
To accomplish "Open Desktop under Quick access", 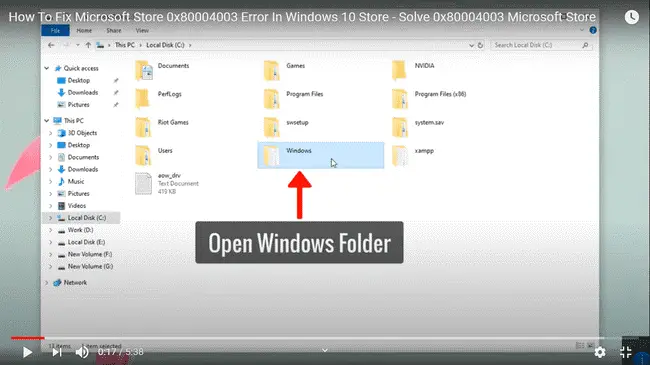I will pos(79,80).
